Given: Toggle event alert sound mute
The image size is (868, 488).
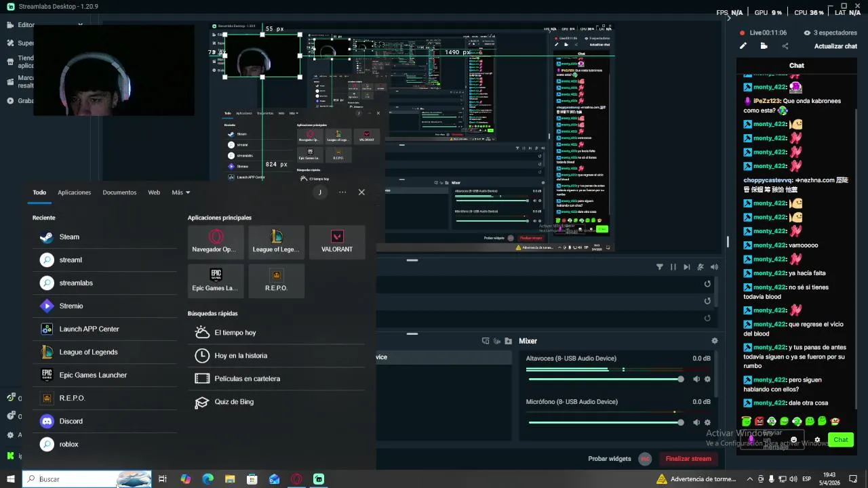Looking at the screenshot, I should 700,267.
